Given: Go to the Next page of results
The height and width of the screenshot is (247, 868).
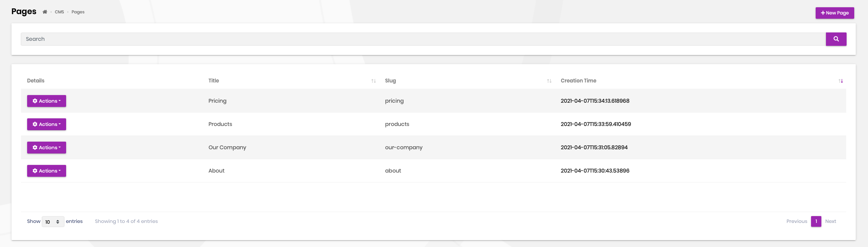Looking at the screenshot, I should pyautogui.click(x=830, y=221).
